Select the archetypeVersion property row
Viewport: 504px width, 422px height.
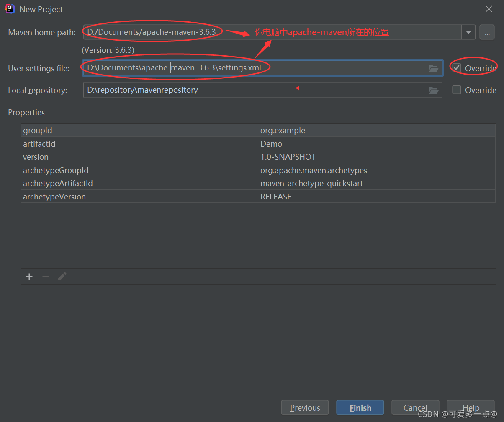(x=258, y=197)
